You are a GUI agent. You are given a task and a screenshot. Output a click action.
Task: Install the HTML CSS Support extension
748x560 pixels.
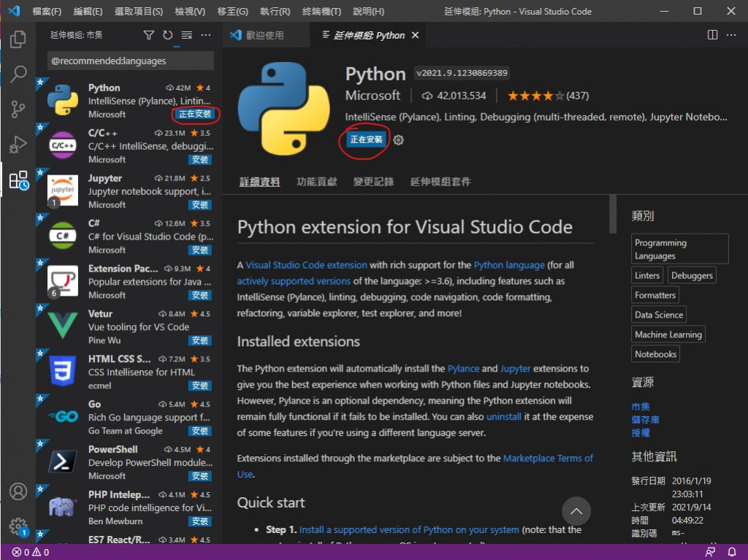(200, 386)
